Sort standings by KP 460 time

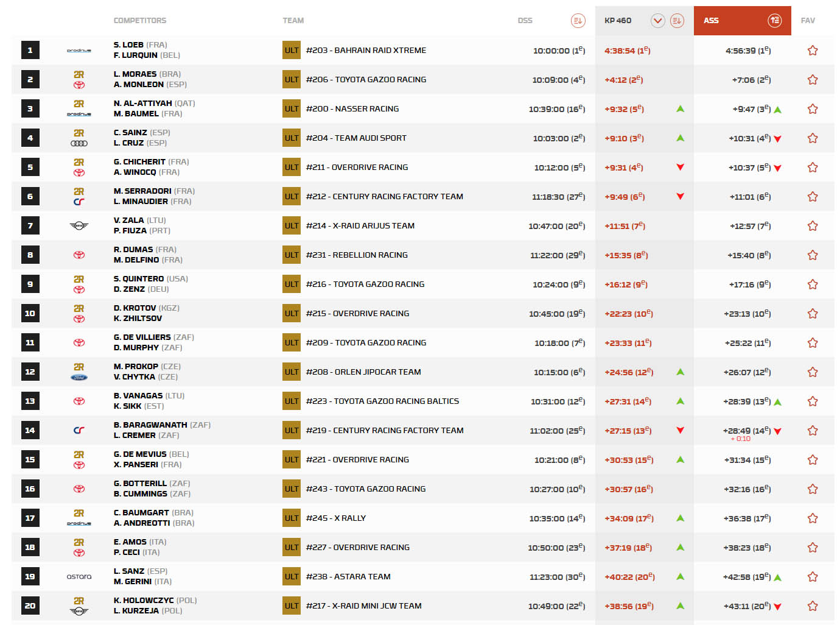[676, 21]
